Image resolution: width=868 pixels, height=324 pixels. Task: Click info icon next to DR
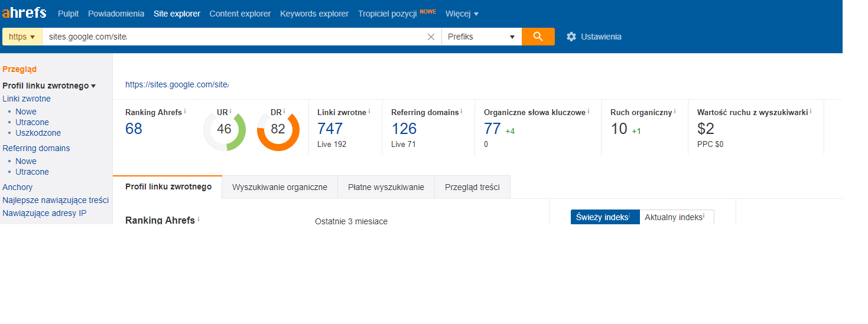point(284,111)
